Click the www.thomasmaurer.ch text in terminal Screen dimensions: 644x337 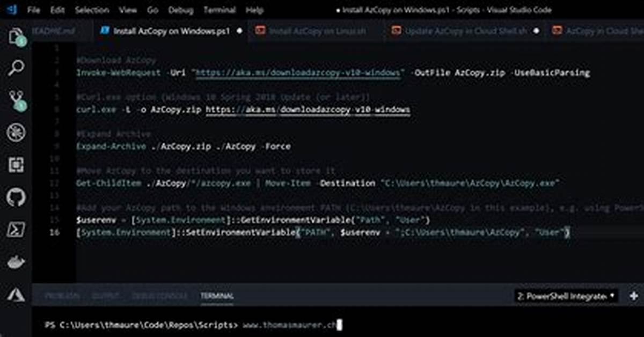pos(290,325)
